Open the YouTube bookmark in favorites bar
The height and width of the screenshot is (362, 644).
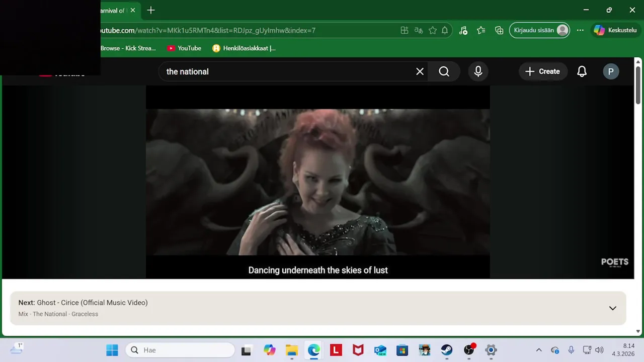(184, 48)
